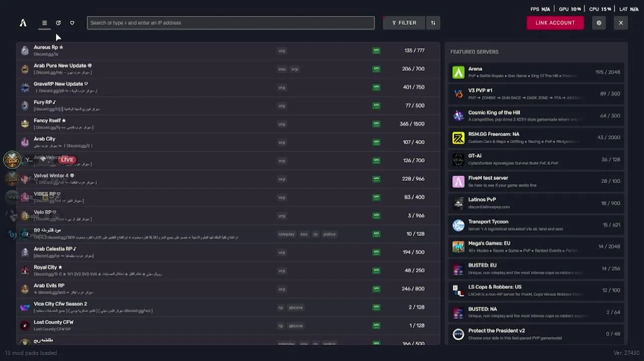
Task: Click the server search input field
Action: pos(231,23)
